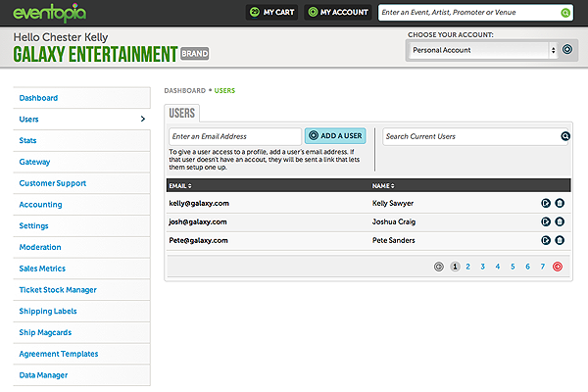Viewport: 588px width, 392px height.
Task: Open Customer Support in the sidebar
Action: click(81, 183)
